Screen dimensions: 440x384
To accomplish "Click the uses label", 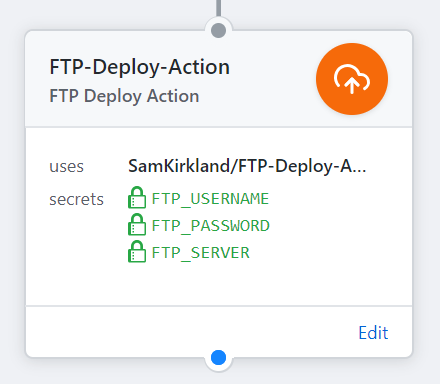I will pyautogui.click(x=66, y=166).
